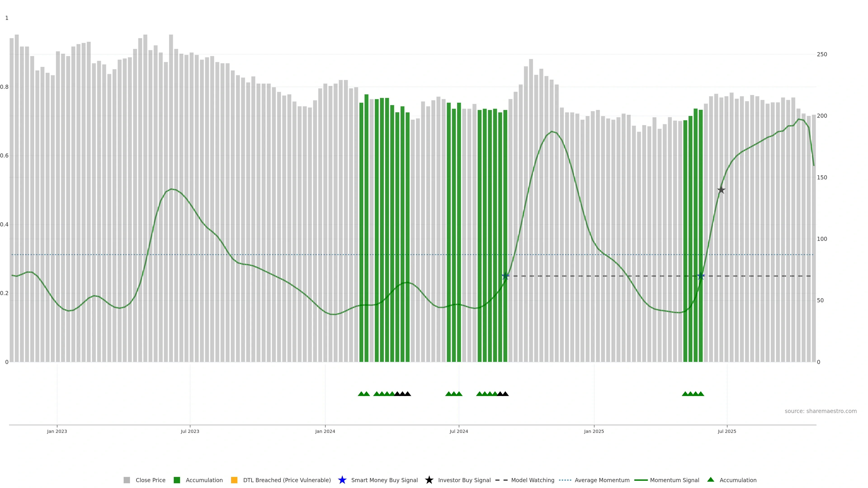Click the black Investor Buy Signal legend star

click(429, 480)
